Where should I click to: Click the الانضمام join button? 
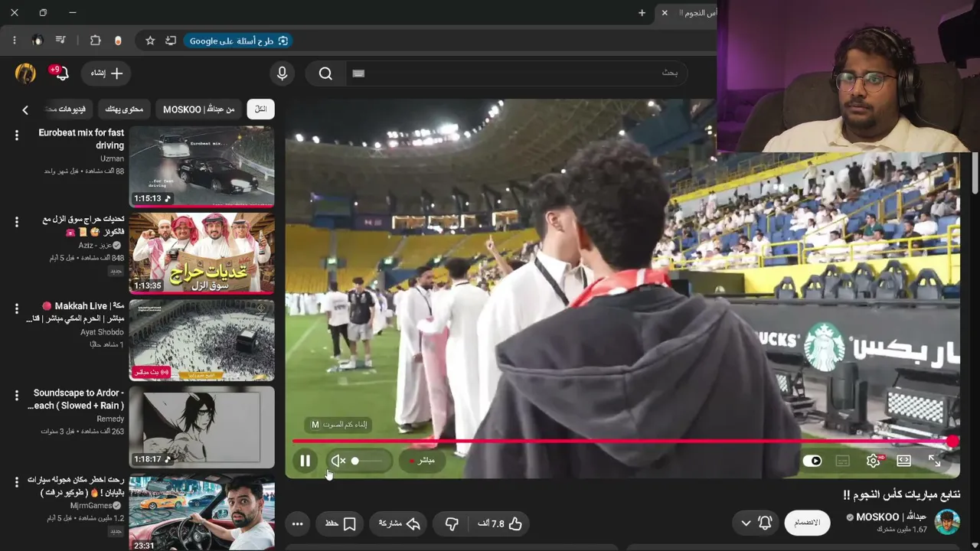tap(807, 523)
